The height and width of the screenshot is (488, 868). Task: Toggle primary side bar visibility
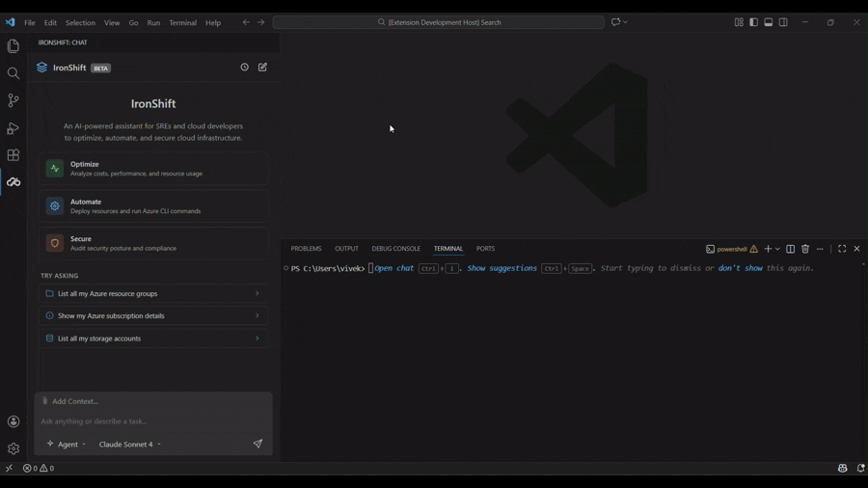click(754, 22)
